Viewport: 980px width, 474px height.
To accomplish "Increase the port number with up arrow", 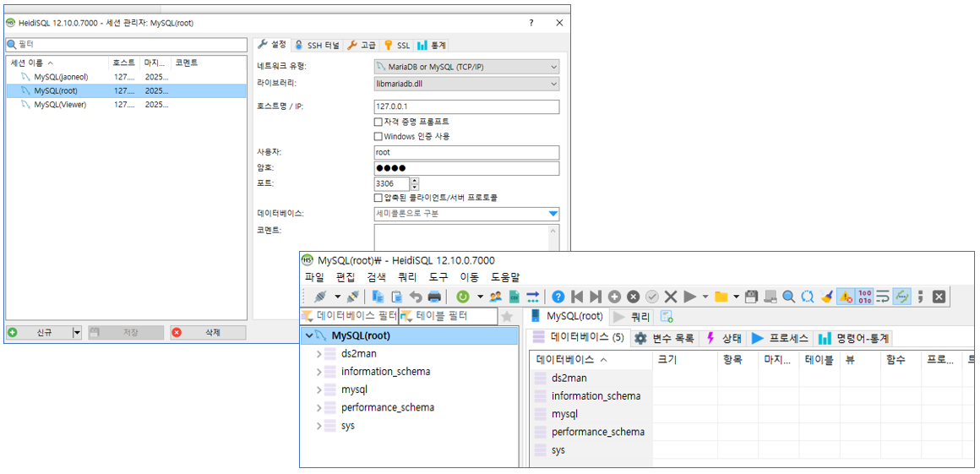I will click(x=415, y=181).
